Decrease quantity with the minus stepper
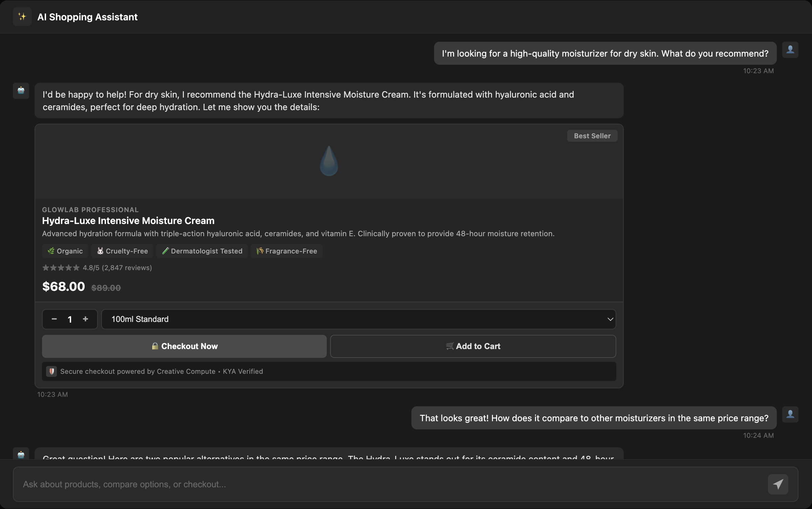Screen dimensions: 812x509 (54, 319)
